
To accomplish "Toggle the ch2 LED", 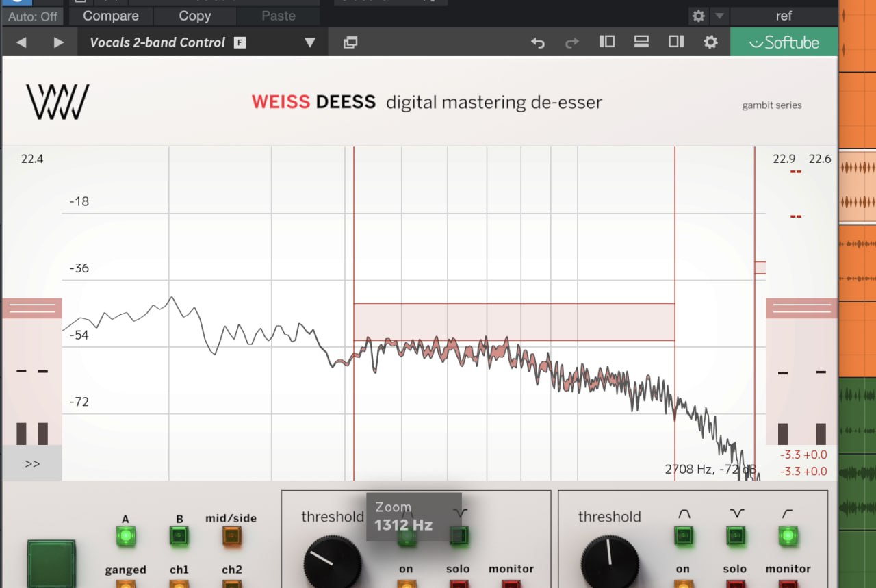I will click(x=232, y=585).
